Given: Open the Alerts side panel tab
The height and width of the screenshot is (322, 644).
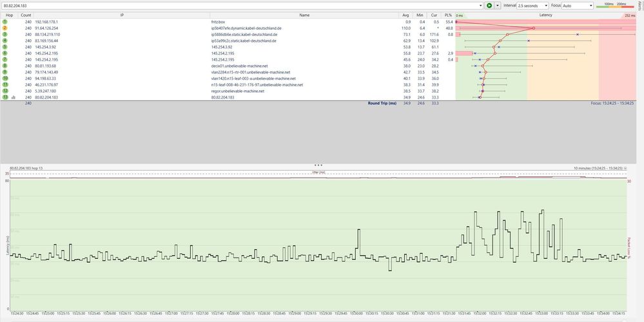Looking at the screenshot, I should click(641, 5).
